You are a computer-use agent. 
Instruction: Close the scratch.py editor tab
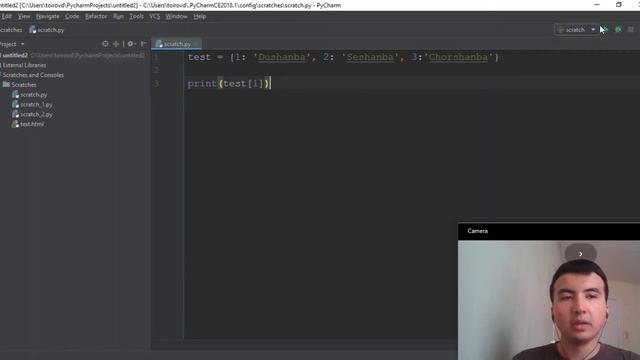point(196,44)
